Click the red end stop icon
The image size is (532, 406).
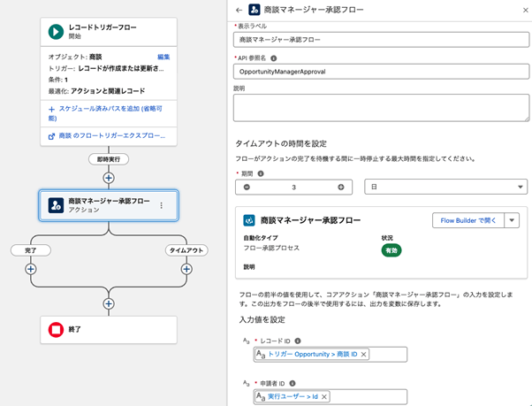click(x=55, y=330)
